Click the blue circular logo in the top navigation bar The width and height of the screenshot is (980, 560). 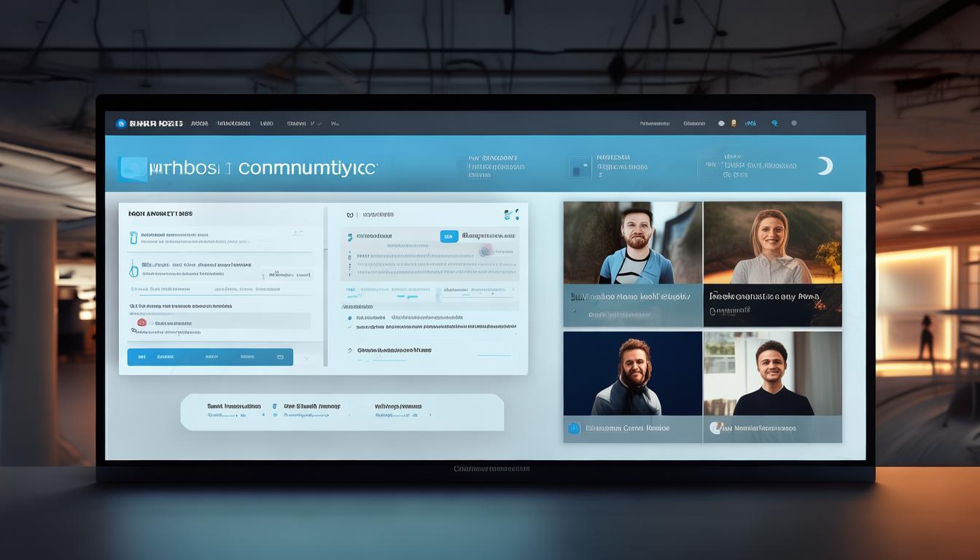tap(121, 124)
